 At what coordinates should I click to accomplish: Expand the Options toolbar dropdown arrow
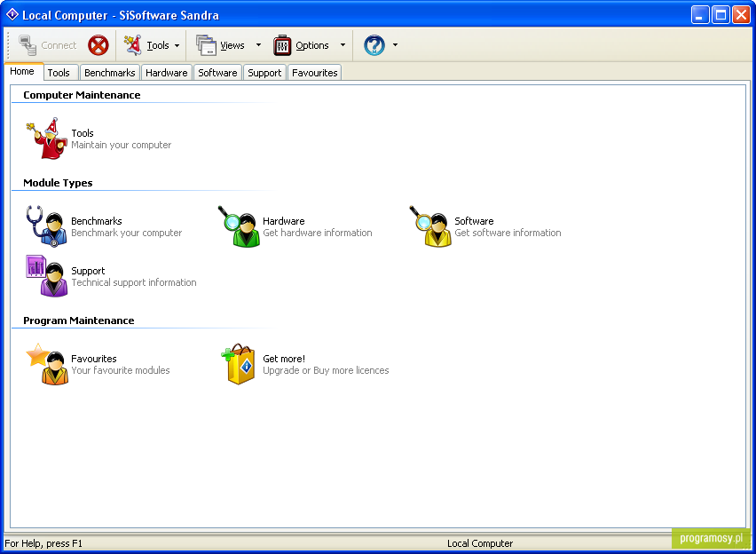[x=343, y=45]
